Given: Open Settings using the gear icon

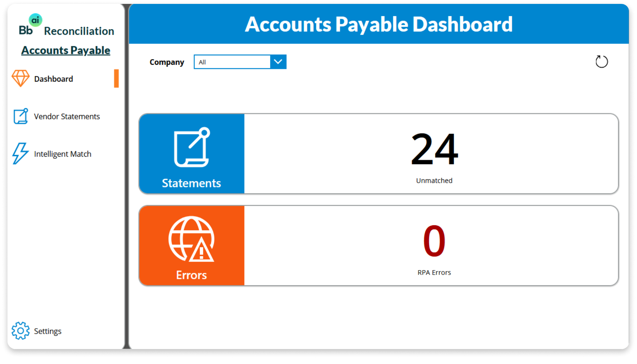Looking at the screenshot, I should [x=20, y=331].
